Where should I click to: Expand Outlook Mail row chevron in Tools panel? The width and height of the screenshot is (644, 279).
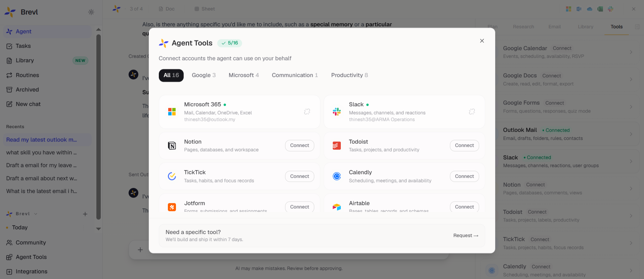[x=631, y=134]
